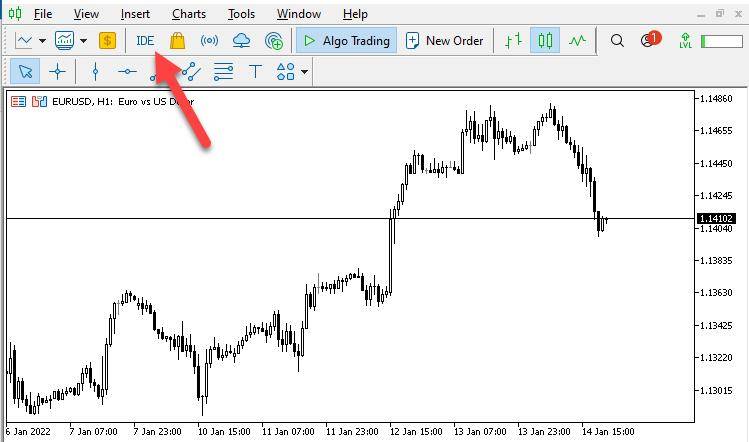
Task: Click the New Order button
Action: (x=444, y=41)
